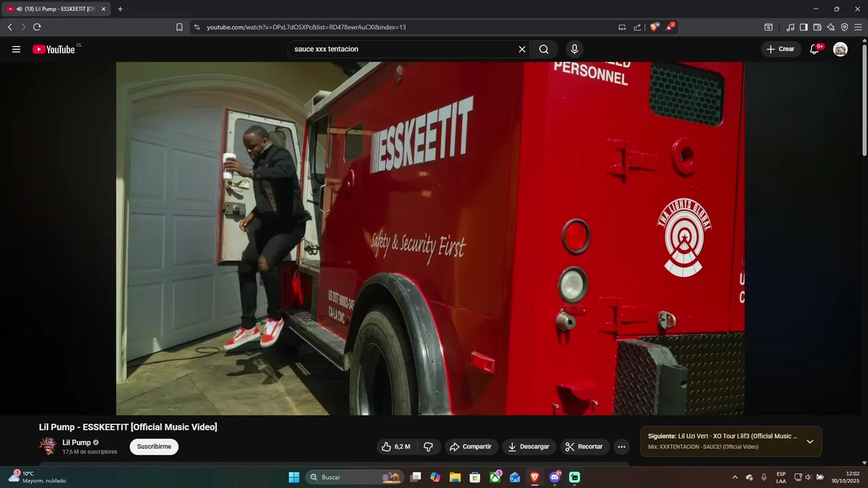Image resolution: width=868 pixels, height=488 pixels.
Task: Open Brave Shields lion icon
Action: click(654, 27)
